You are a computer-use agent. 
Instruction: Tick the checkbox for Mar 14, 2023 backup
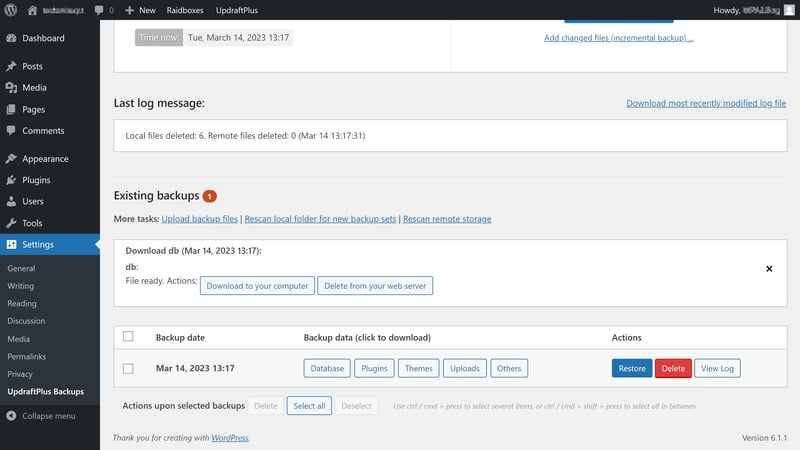point(128,368)
